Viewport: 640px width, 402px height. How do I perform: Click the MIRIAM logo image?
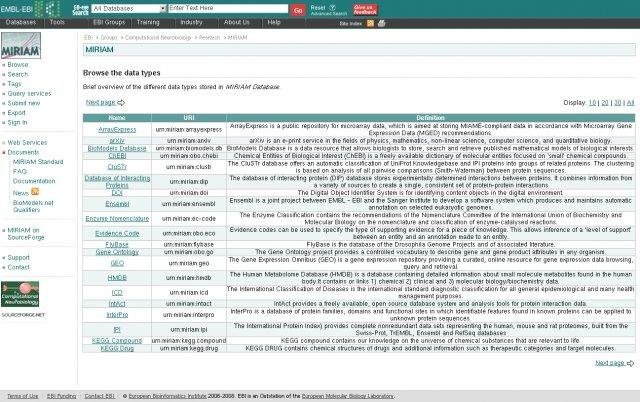[x=21, y=46]
